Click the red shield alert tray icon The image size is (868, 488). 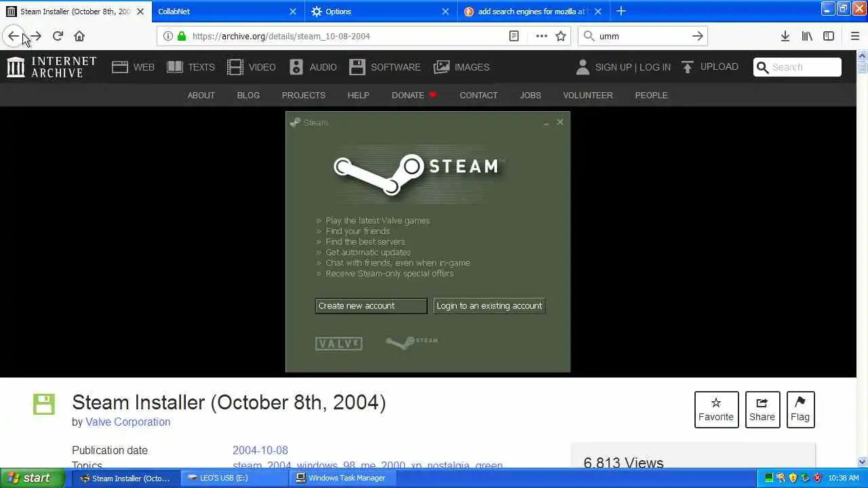(817, 478)
